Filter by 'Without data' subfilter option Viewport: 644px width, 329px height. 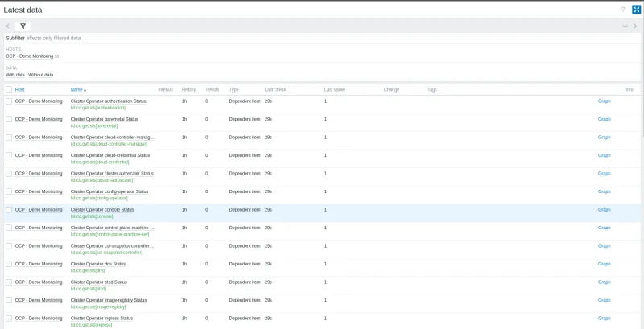(x=40, y=74)
